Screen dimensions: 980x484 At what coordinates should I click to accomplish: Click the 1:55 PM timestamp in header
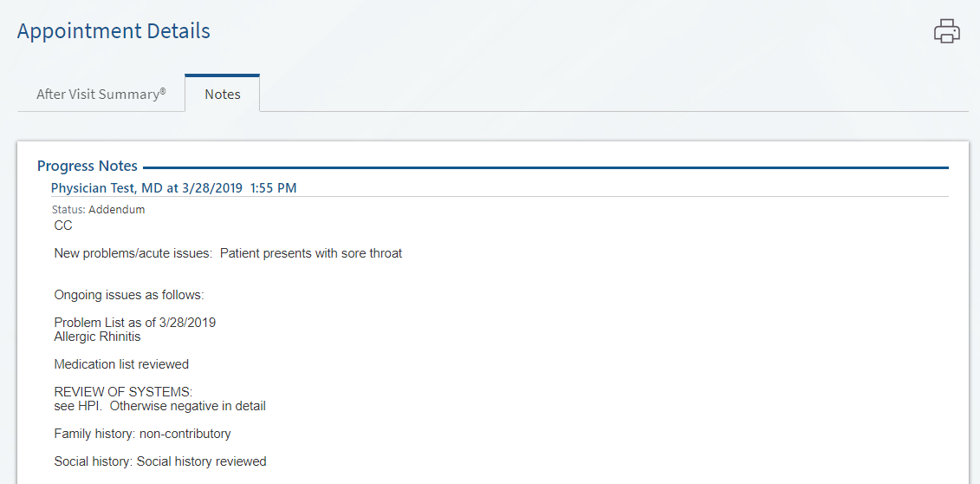coord(273,188)
